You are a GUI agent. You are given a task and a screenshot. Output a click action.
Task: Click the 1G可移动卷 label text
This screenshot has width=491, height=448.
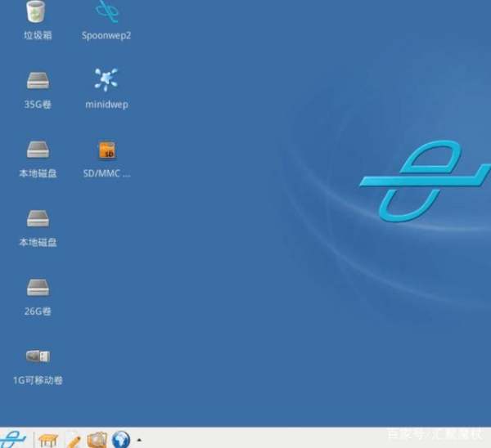click(38, 380)
